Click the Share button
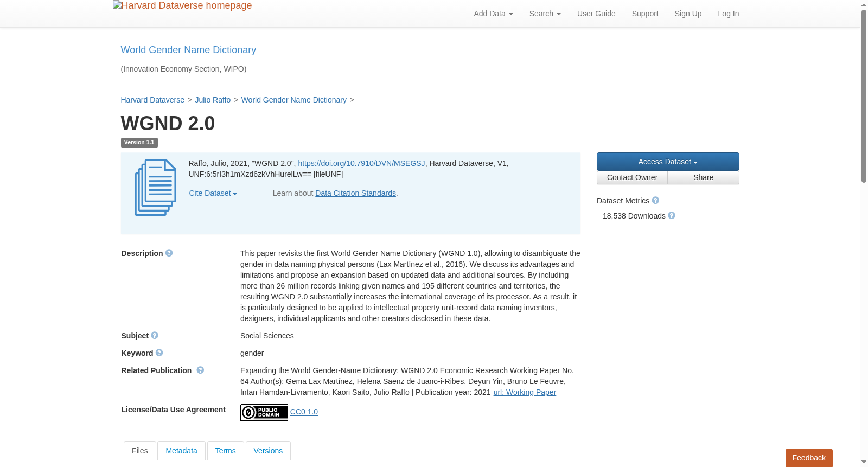The height and width of the screenshot is (467, 868). click(703, 178)
